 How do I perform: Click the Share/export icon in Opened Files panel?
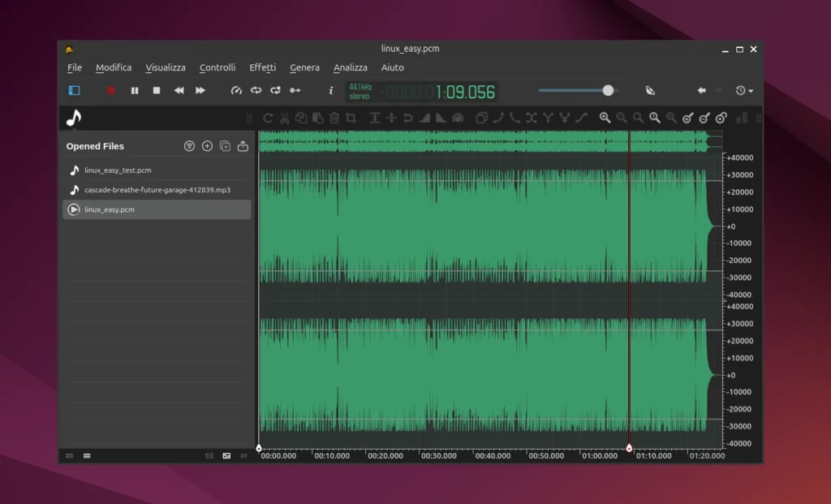point(243,146)
